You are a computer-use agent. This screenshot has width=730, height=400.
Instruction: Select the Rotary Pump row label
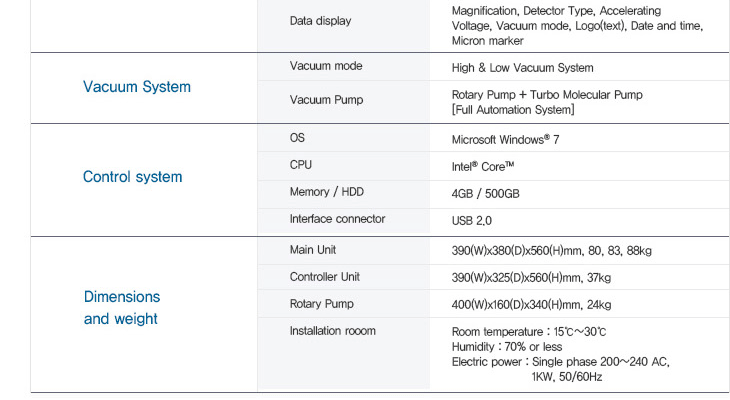pyautogui.click(x=321, y=304)
